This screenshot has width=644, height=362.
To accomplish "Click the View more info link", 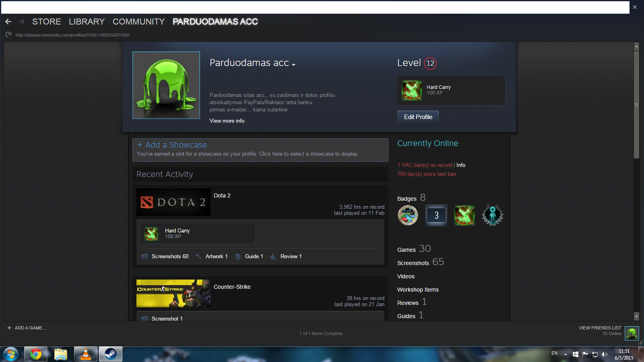I will point(227,121).
